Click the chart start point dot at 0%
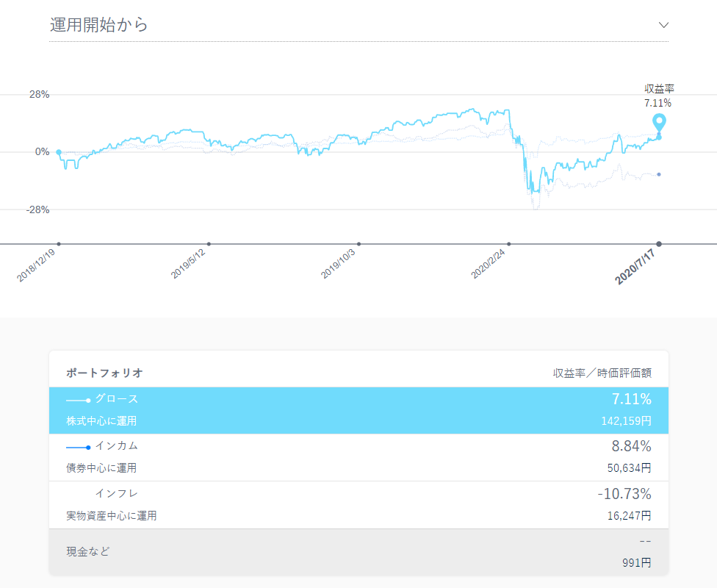This screenshot has height=588, width=717. (x=59, y=152)
